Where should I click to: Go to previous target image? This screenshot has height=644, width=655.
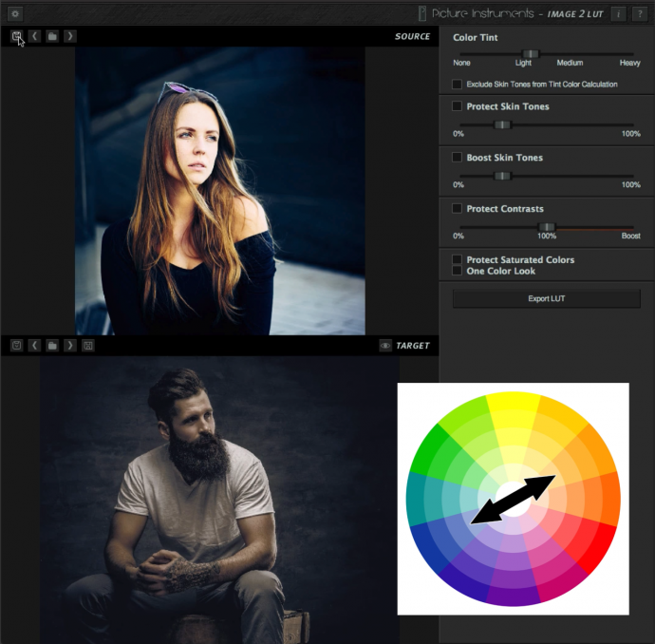click(34, 346)
